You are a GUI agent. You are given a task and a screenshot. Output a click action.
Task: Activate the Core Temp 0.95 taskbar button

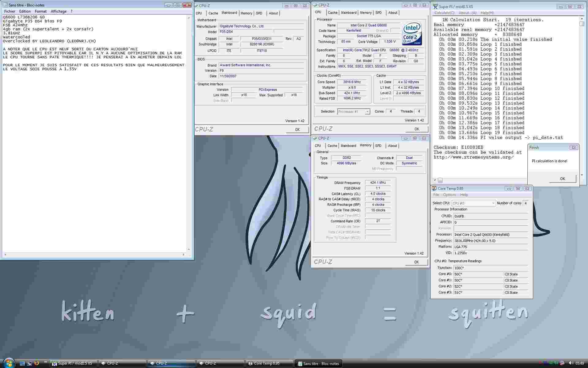pos(269,363)
